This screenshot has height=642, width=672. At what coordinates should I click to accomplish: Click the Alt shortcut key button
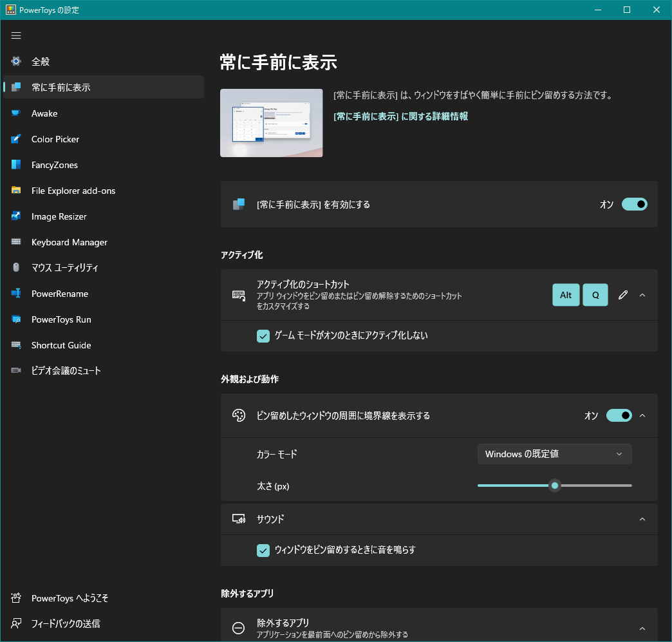click(x=566, y=295)
